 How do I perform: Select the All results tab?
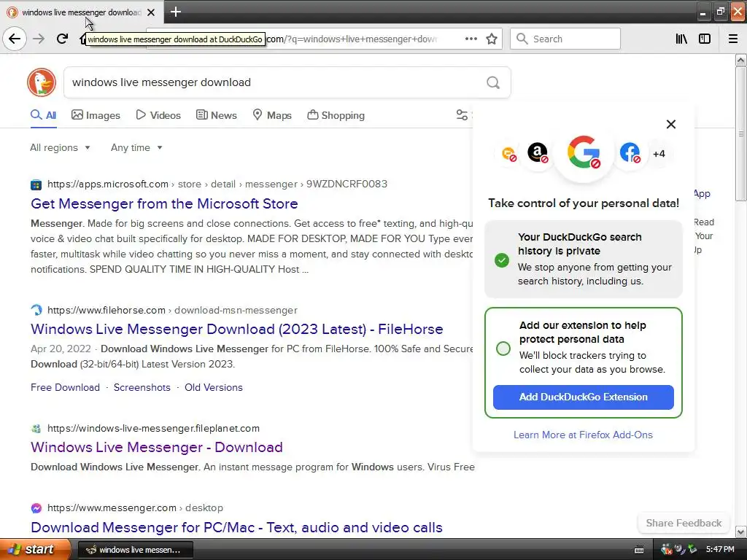tap(43, 115)
